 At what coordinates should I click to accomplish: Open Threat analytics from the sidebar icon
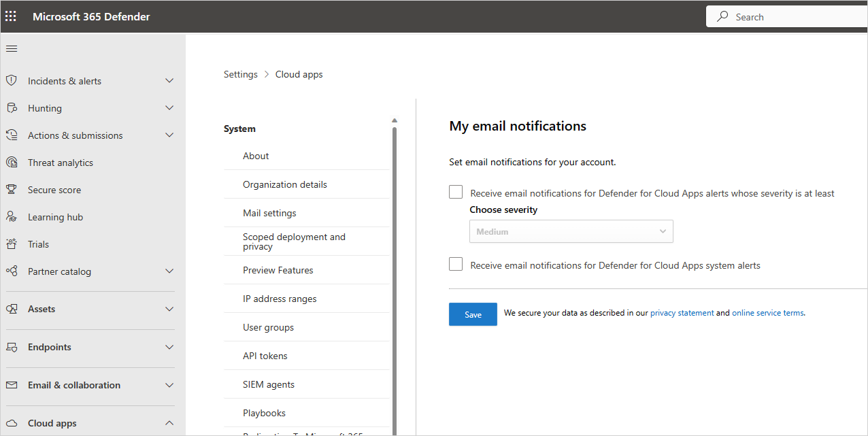pos(11,162)
